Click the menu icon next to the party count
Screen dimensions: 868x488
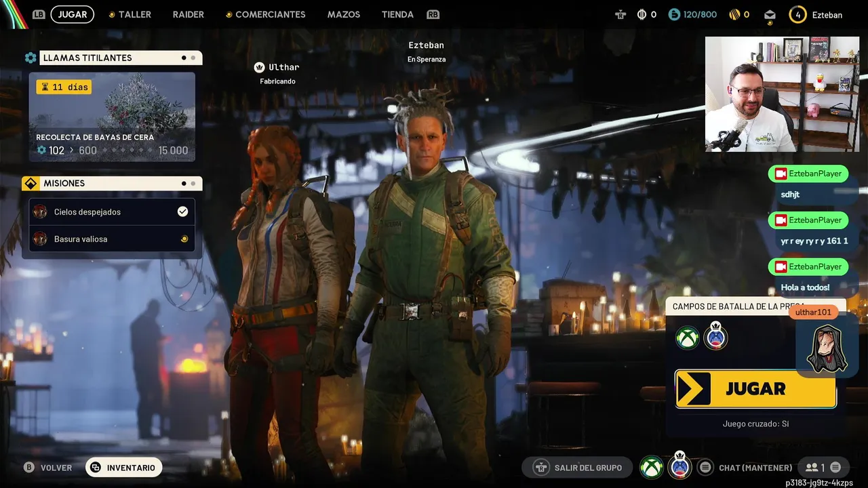[835, 468]
